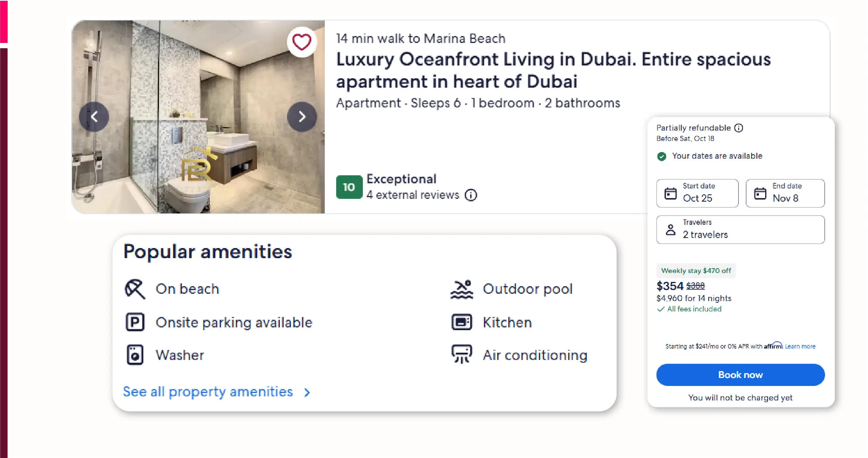The height and width of the screenshot is (458, 868).
Task: Open info icon next to Partially refundable
Action: [x=739, y=128]
